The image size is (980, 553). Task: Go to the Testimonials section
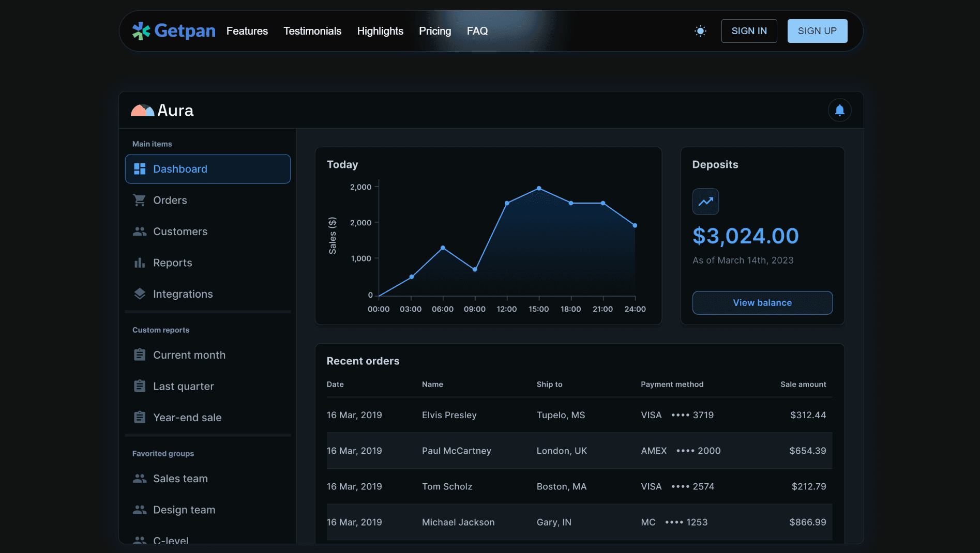pyautogui.click(x=312, y=31)
